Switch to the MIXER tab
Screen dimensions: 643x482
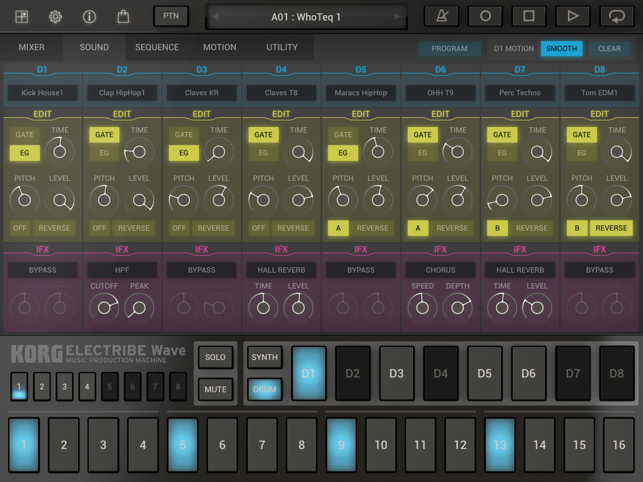click(31, 47)
